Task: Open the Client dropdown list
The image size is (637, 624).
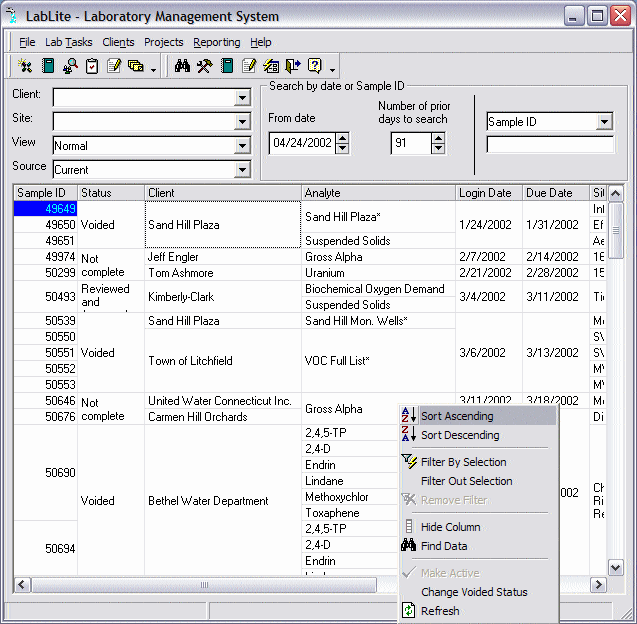Action: [x=242, y=97]
